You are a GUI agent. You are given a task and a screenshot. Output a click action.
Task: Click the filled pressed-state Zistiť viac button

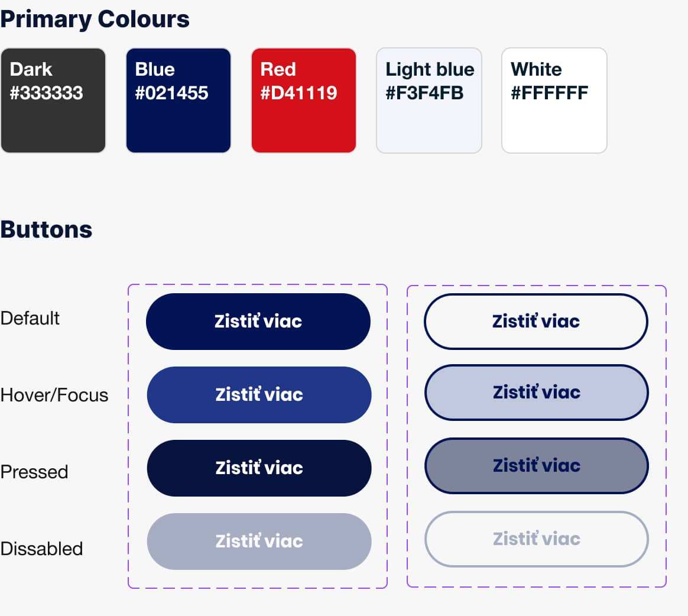click(x=259, y=468)
